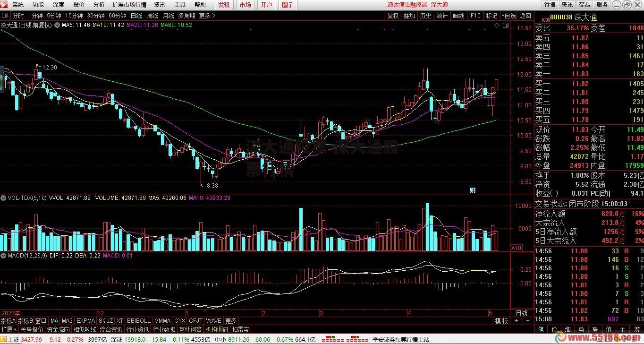
Task: Click the + zoom button near 模板
Action: (516, 321)
